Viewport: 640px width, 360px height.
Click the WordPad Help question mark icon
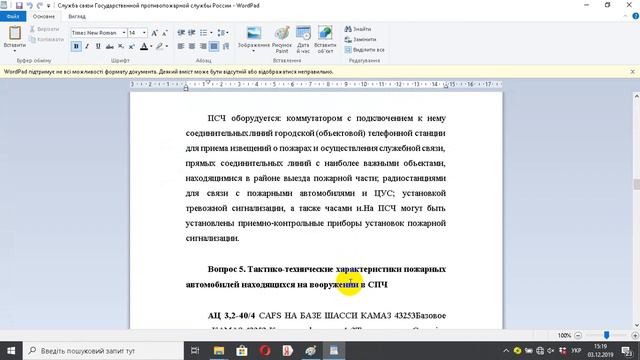coord(636,16)
